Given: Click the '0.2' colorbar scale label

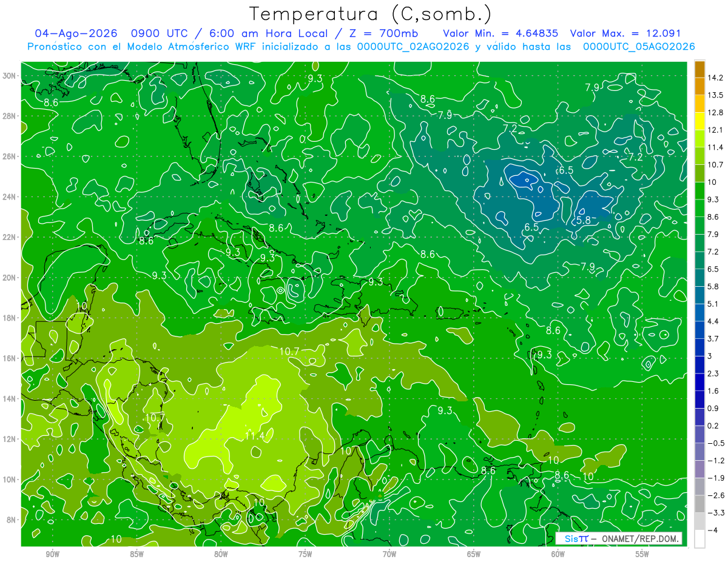Looking at the screenshot, I should coord(714,426).
